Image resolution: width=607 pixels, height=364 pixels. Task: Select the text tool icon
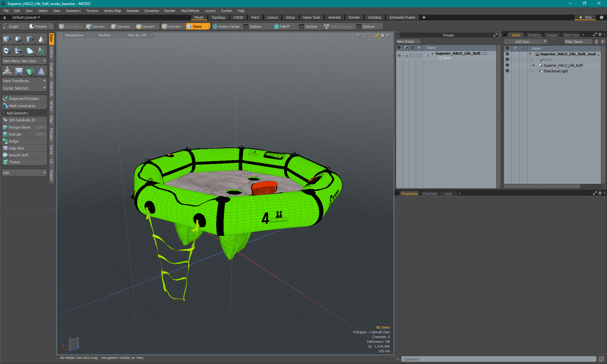pos(41,51)
